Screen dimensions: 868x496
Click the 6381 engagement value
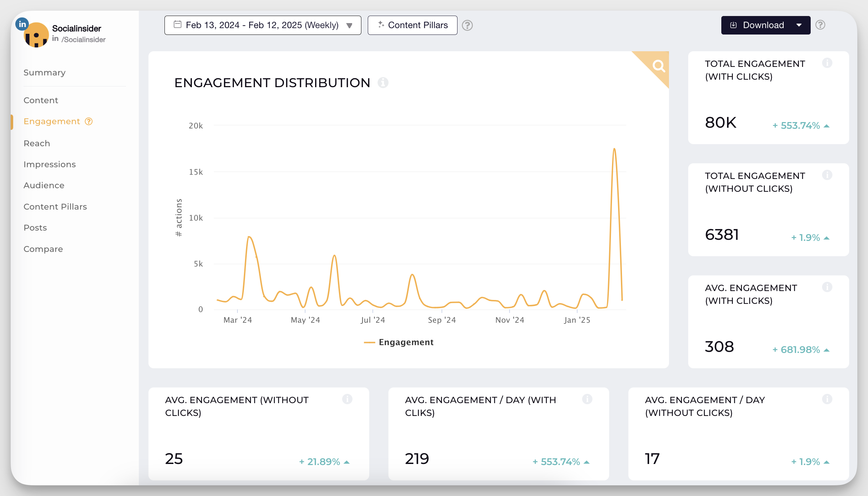722,234
